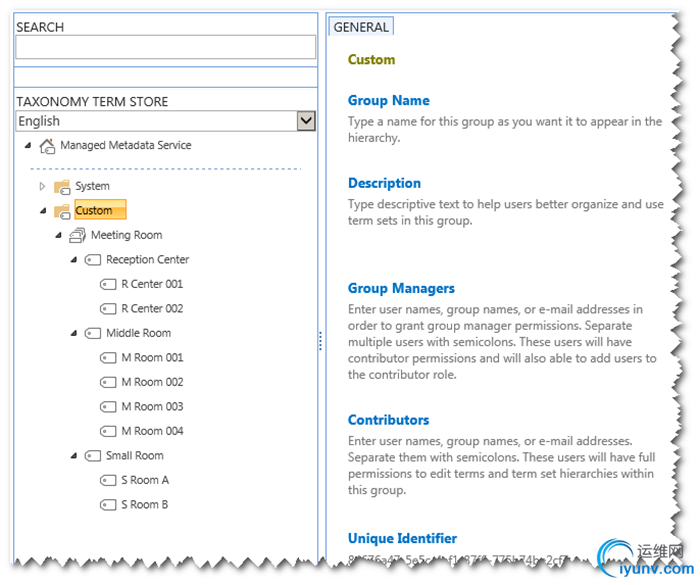Screen dimensions: 700x585
Task: Click the M Room 002 tag icon
Action: point(108,382)
